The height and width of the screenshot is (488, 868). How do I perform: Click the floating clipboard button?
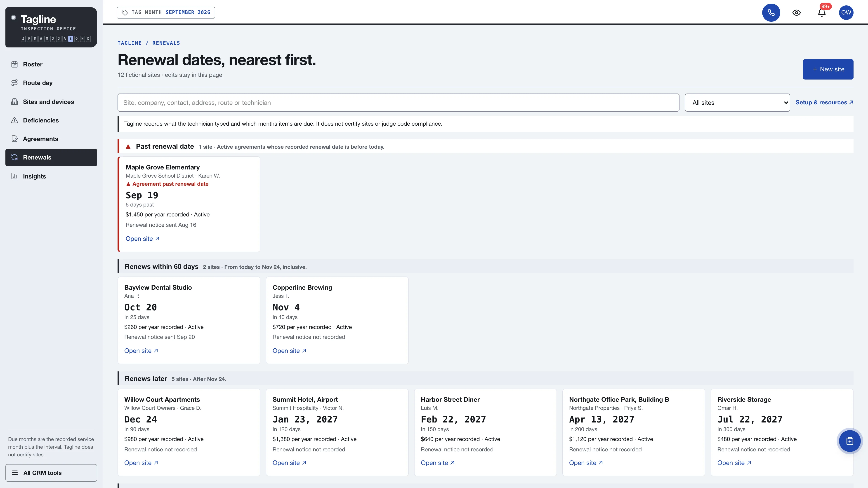pyautogui.click(x=849, y=441)
